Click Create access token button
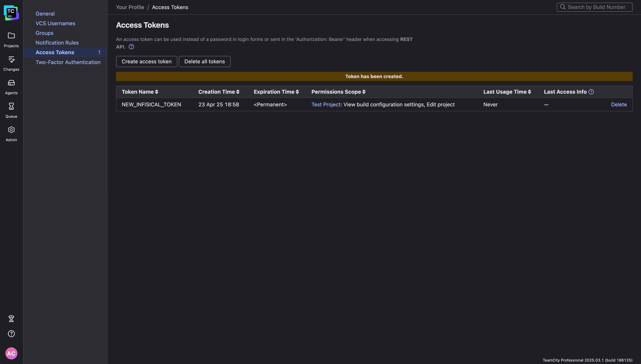641x364 pixels. 146,61
